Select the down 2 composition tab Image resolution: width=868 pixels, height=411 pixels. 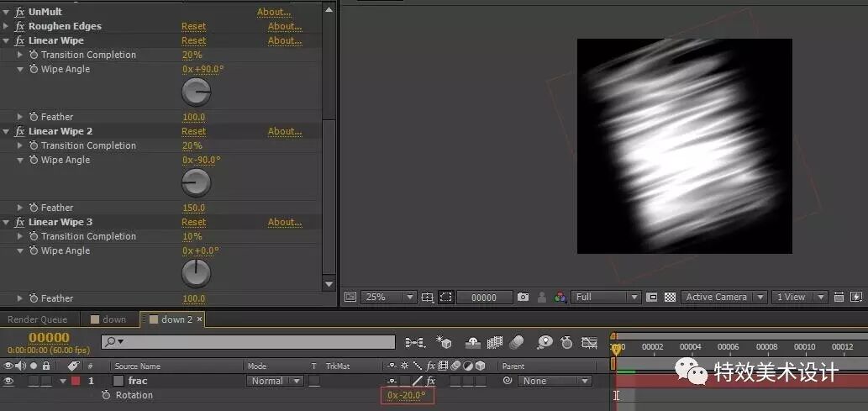tap(171, 319)
